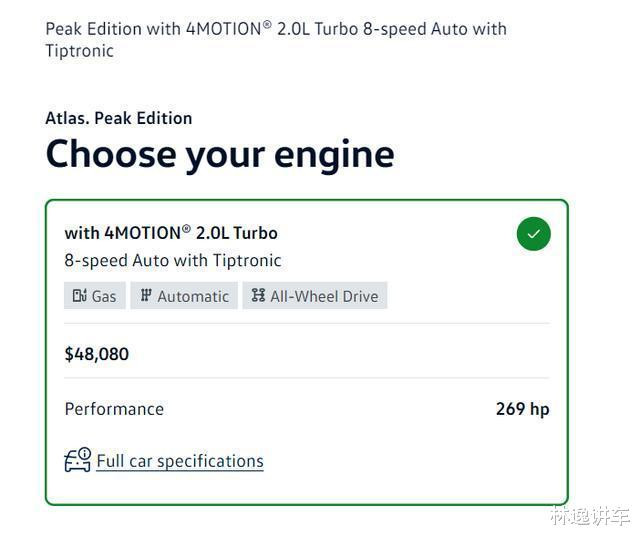
Task: Click the Atlas. Peak Edition subtitle
Action: click(x=119, y=118)
